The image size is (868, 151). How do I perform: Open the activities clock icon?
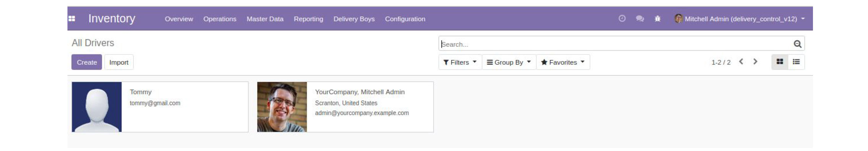[622, 18]
